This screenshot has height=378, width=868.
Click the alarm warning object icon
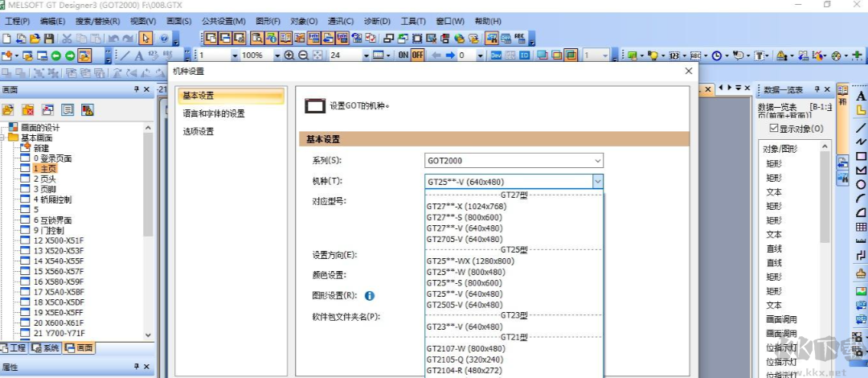[782, 55]
